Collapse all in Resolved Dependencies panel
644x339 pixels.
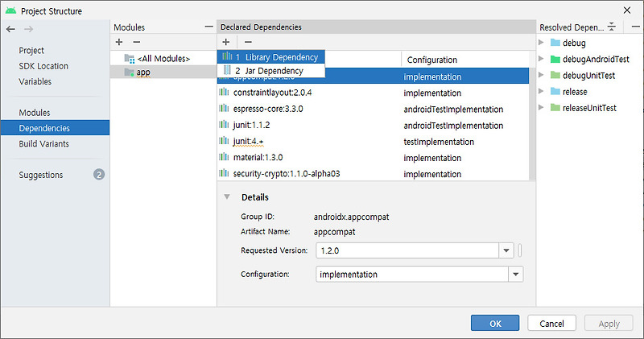click(x=612, y=27)
